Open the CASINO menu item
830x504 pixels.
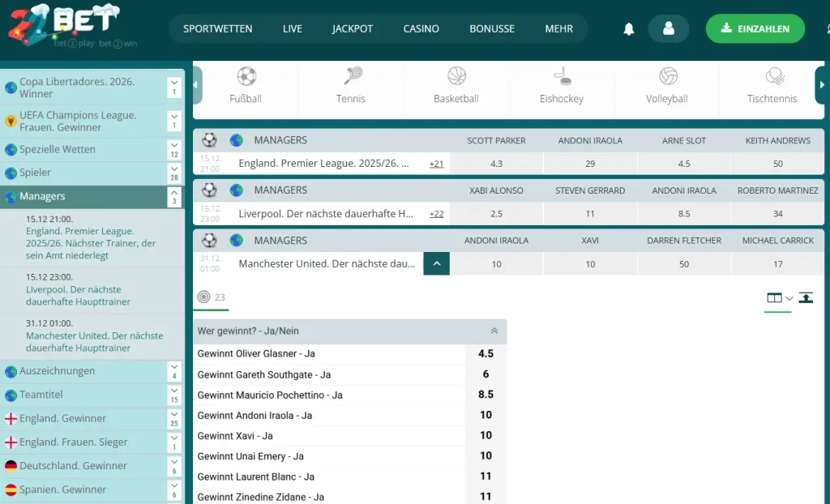tap(421, 28)
